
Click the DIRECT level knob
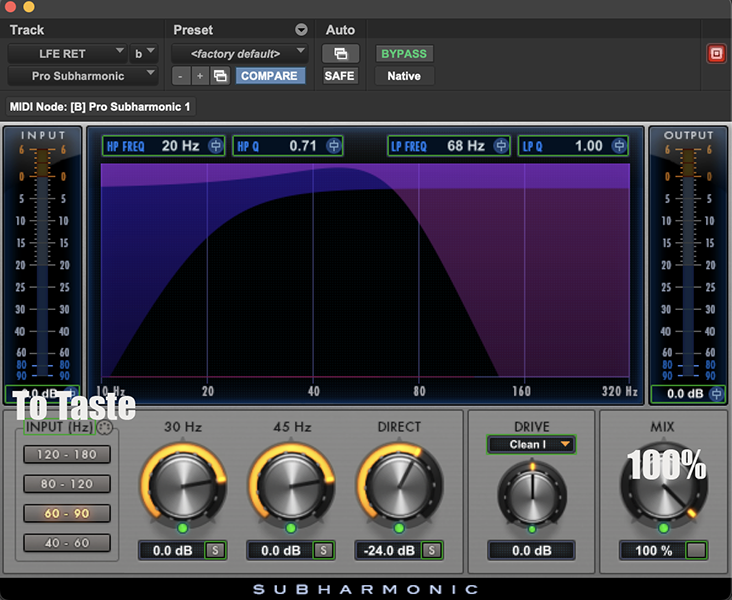pyautogui.click(x=400, y=486)
